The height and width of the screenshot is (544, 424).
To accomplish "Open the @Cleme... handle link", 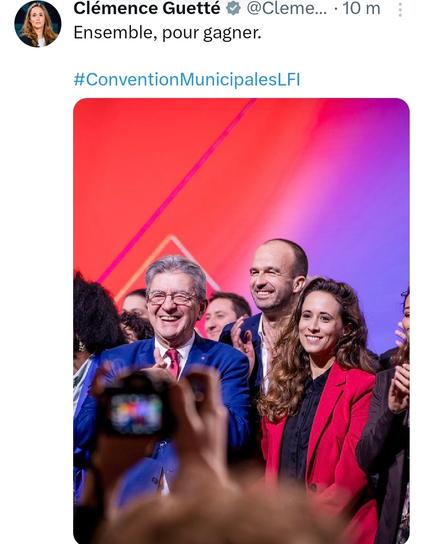I will (287, 9).
